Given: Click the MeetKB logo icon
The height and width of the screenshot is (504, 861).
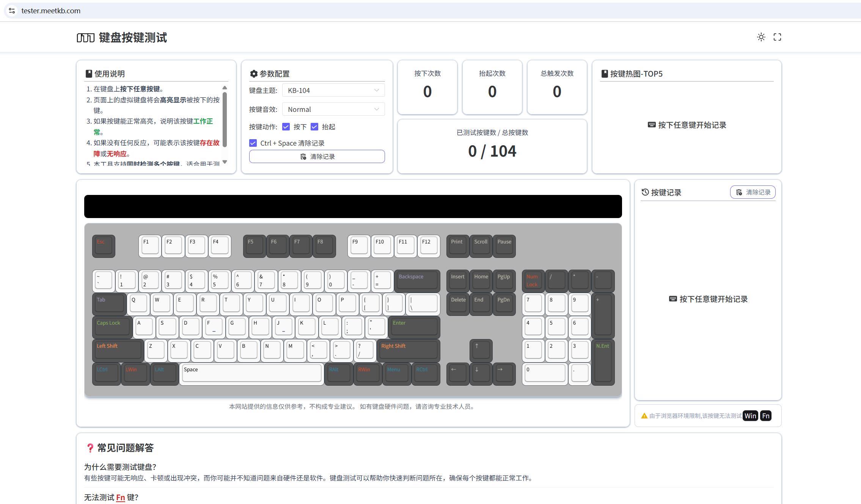Looking at the screenshot, I should (85, 38).
